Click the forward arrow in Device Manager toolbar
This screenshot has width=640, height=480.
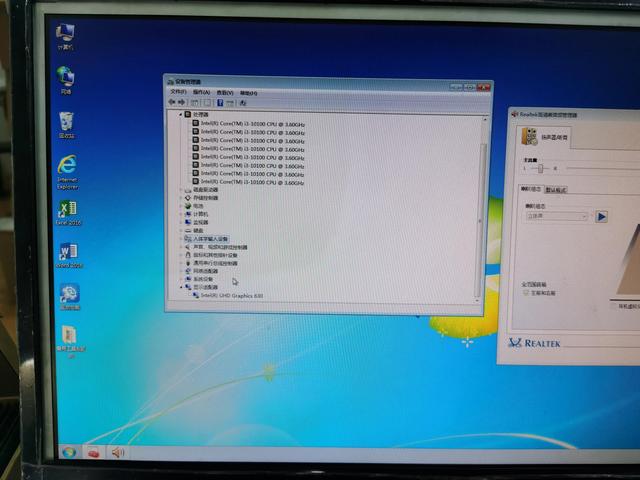(x=182, y=102)
